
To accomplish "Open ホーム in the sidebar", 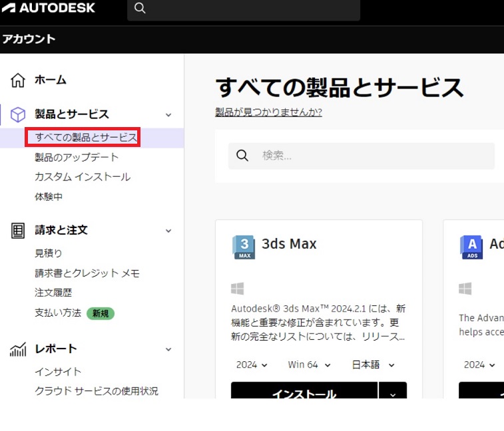I will click(51, 80).
